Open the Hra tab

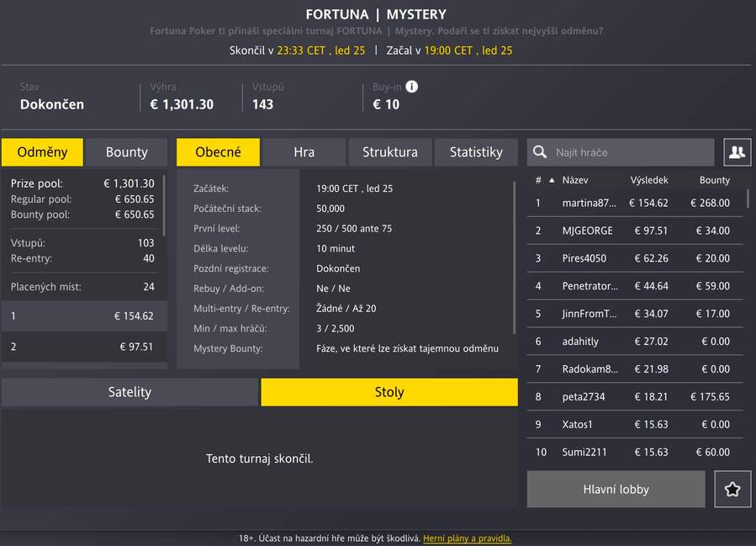pos(304,152)
